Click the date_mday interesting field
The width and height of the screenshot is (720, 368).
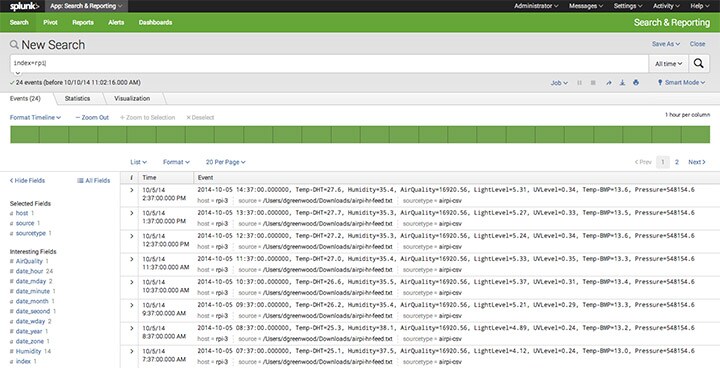(x=31, y=281)
